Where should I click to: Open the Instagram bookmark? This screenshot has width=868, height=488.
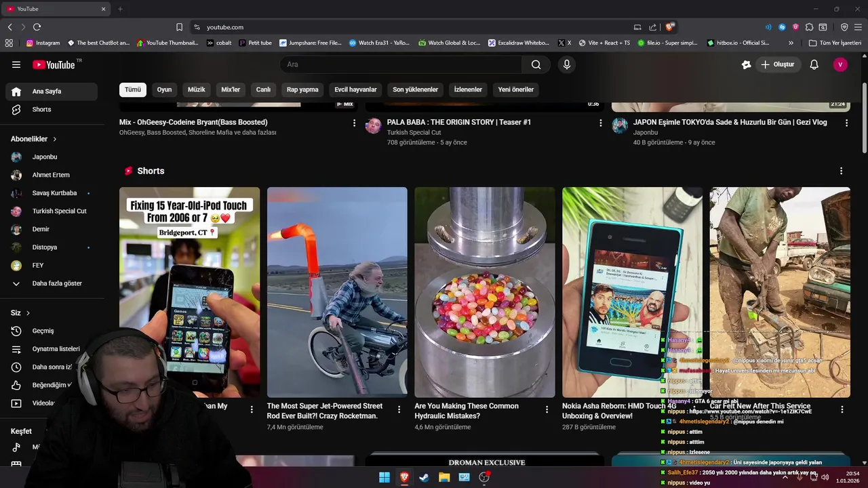[x=43, y=43]
